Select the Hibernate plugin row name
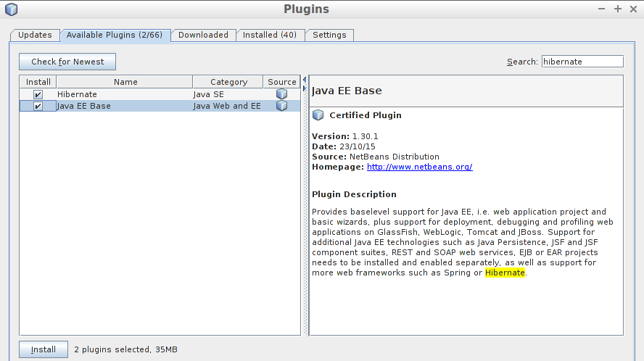The height and width of the screenshot is (361, 644). [x=77, y=94]
